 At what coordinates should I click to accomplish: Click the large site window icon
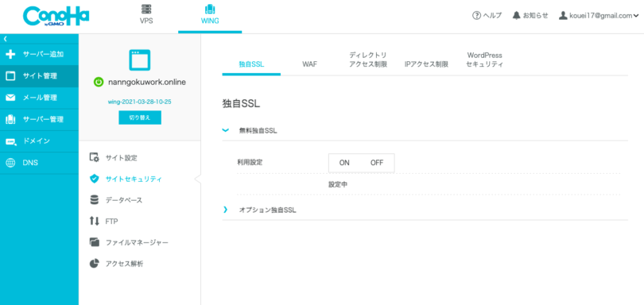point(140,60)
